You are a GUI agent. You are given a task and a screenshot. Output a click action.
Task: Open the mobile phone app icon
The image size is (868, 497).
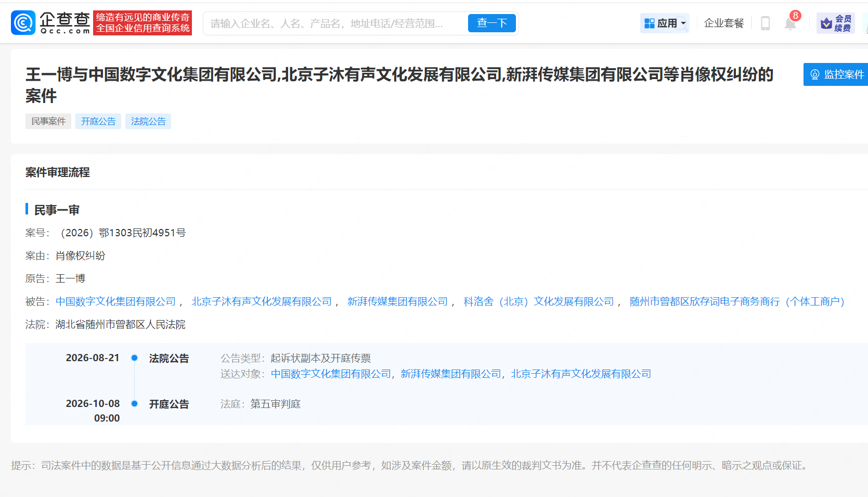coord(765,23)
